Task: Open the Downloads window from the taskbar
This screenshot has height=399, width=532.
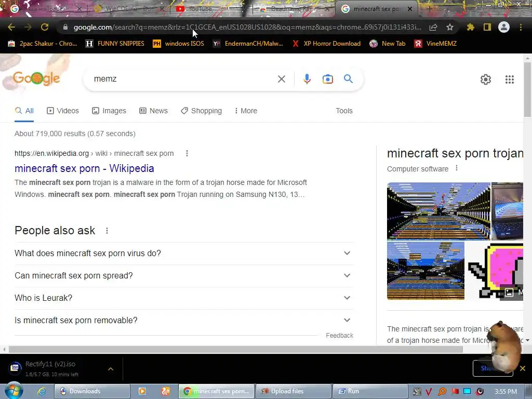Action: [x=92, y=391]
